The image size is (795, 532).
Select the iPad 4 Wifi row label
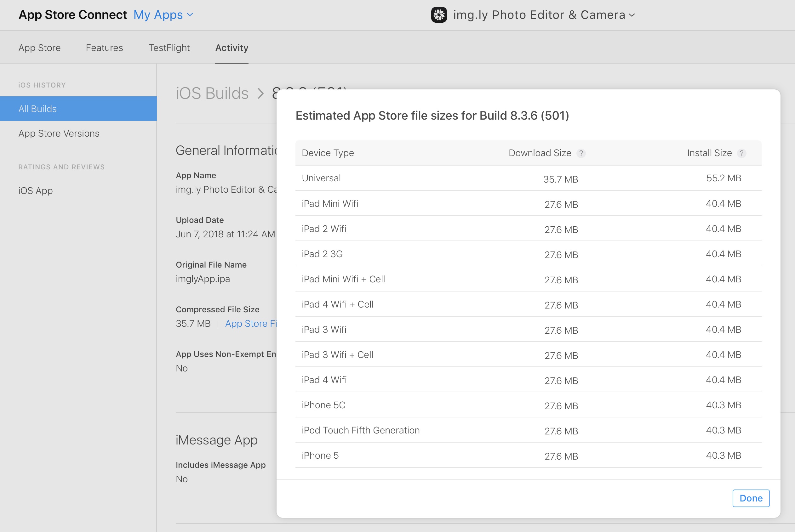pyautogui.click(x=324, y=380)
